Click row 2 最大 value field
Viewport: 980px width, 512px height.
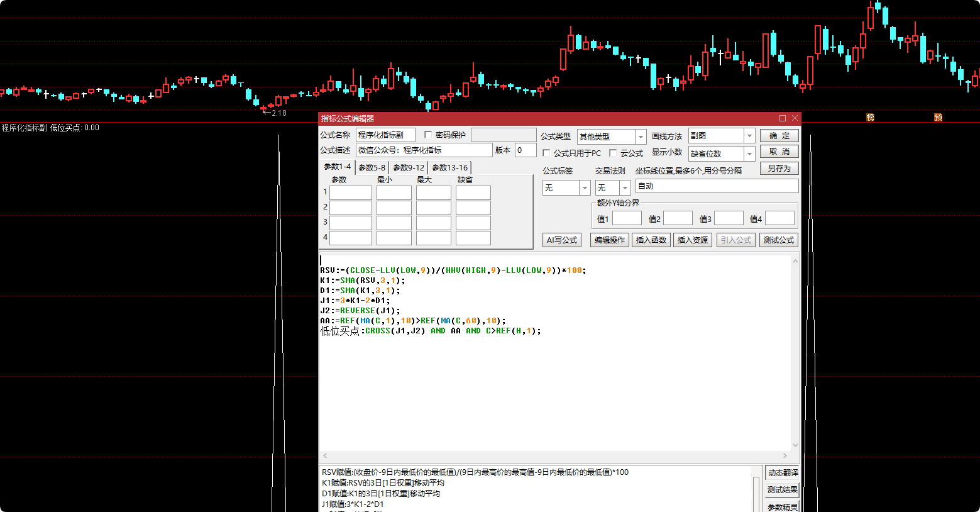point(434,208)
